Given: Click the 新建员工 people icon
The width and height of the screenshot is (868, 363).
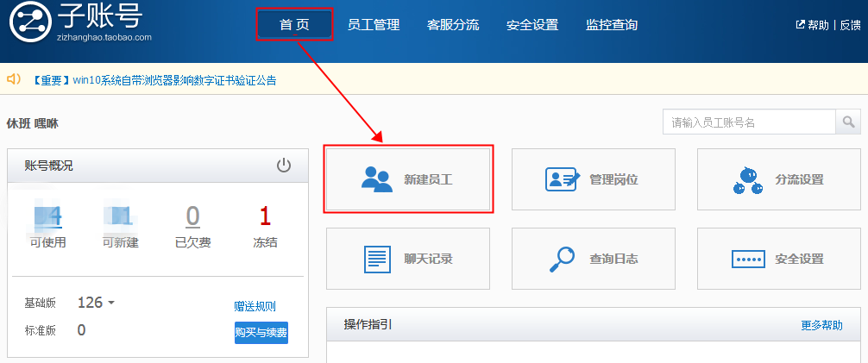Looking at the screenshot, I should pos(376,179).
